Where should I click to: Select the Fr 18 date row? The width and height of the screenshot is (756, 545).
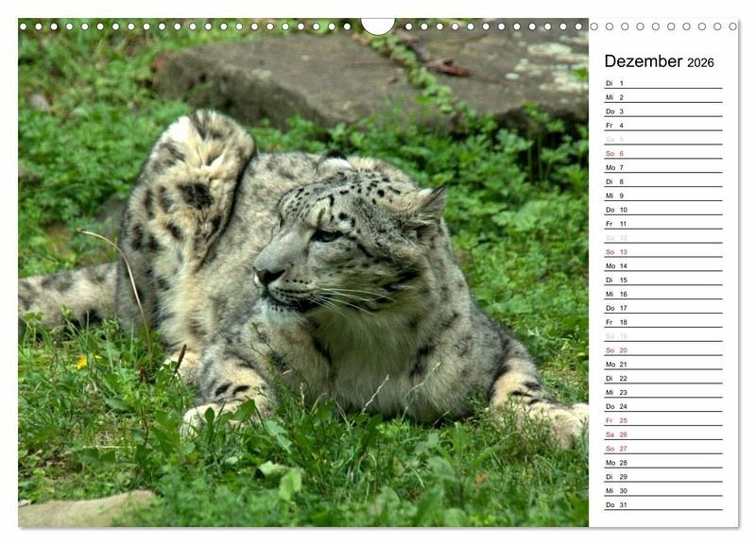coord(662,322)
